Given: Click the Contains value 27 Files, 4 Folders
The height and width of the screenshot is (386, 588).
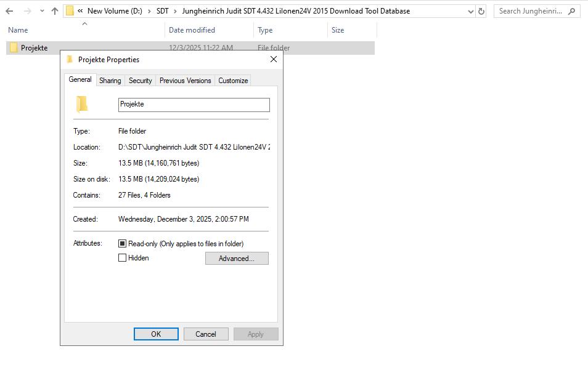Looking at the screenshot, I should pos(144,195).
